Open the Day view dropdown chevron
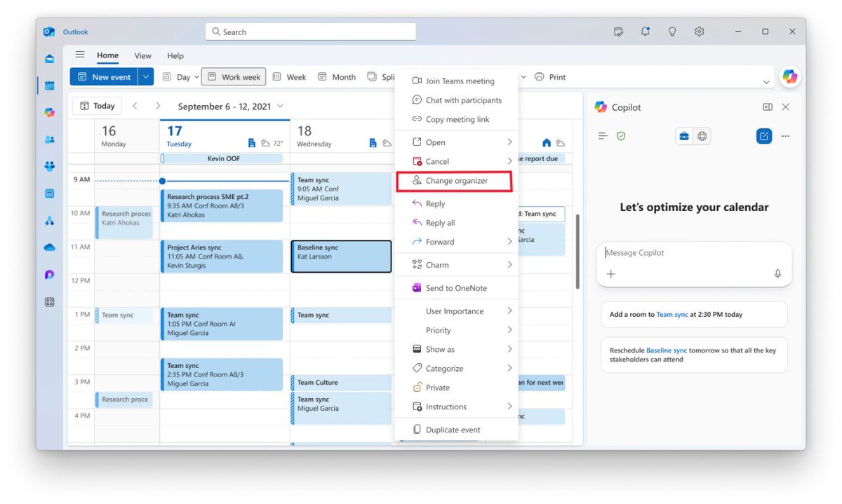This screenshot has height=504, width=842. coord(196,77)
